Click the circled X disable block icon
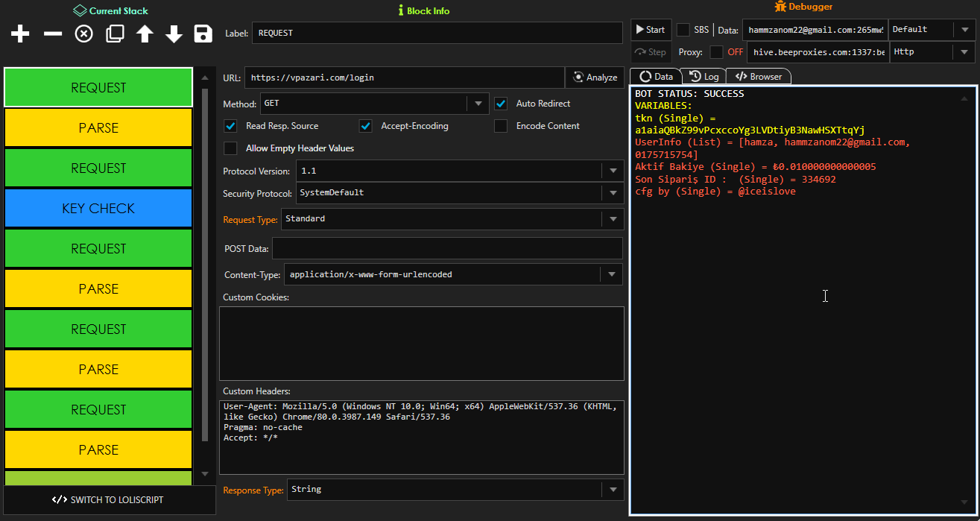The height and width of the screenshot is (521, 980). (84, 34)
